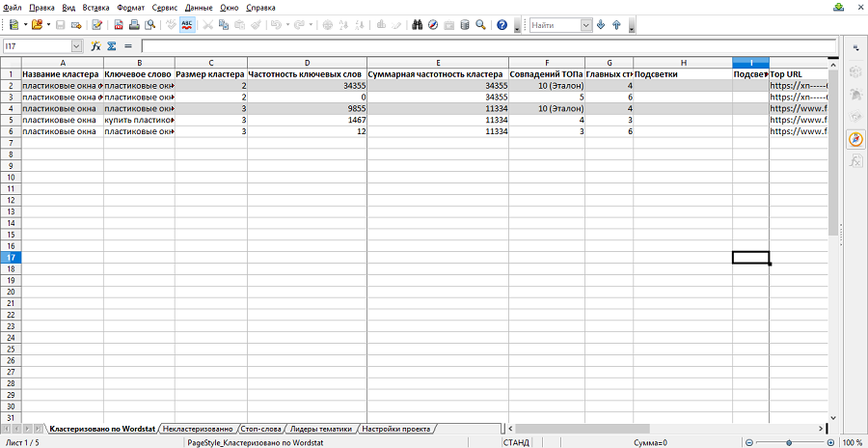Open sidebar Navigator compass panel
Image resolution: width=868 pixels, height=448 pixels.
[x=855, y=140]
